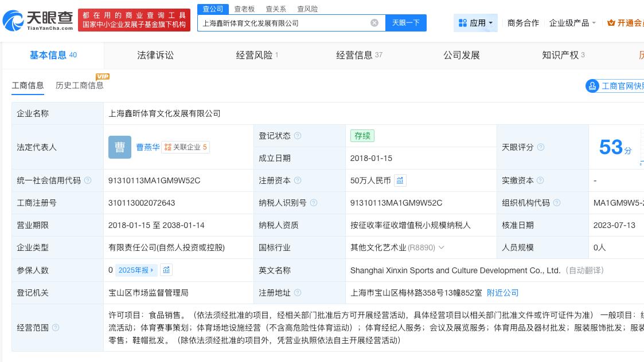Open the 附近查询 link
This screenshot has width=644, height=362.
point(503,293)
